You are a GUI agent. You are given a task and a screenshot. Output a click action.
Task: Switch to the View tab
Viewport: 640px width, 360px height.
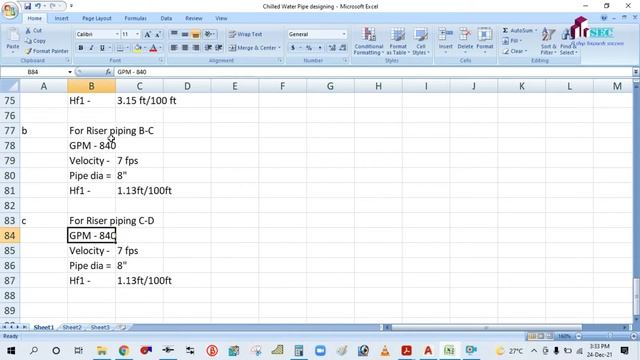(221, 18)
